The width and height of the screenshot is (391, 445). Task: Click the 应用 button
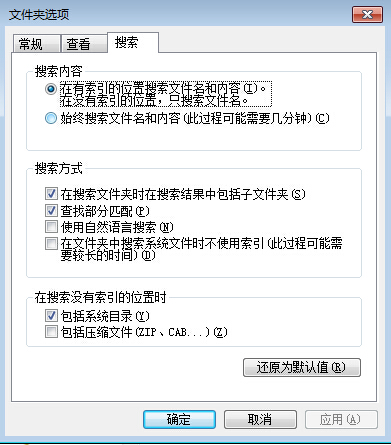(x=341, y=419)
